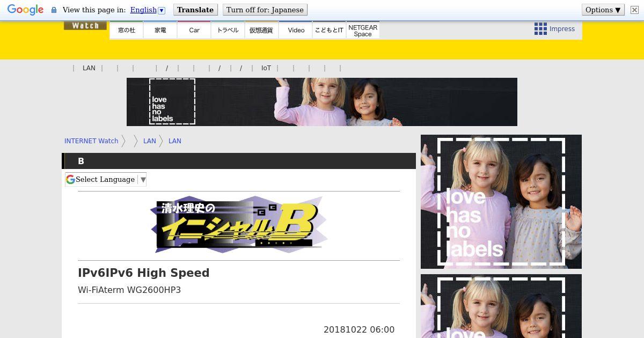644x338 pixels.
Task: Click the IoT category in navigation bar
Action: pos(266,68)
